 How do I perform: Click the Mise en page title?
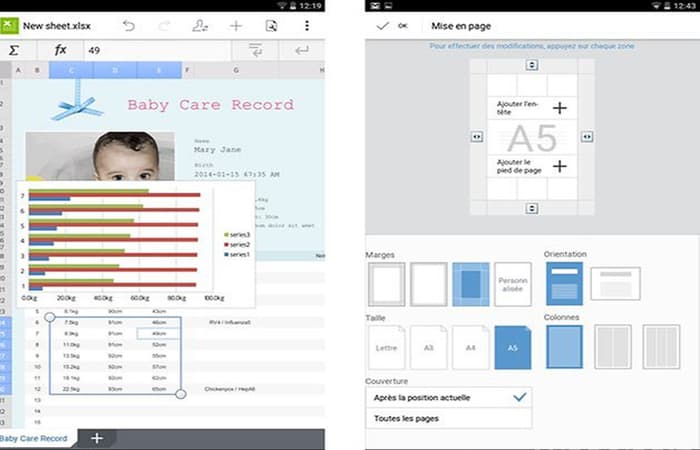(461, 26)
